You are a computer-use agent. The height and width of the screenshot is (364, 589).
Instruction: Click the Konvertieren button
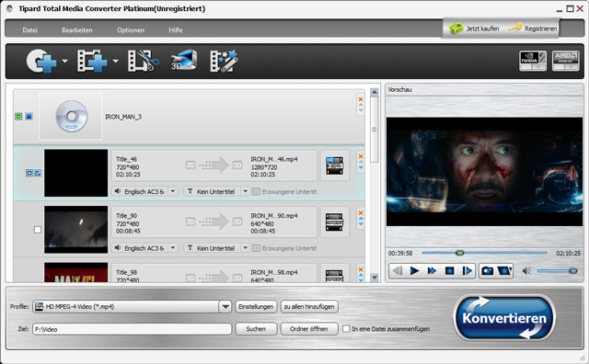[504, 318]
